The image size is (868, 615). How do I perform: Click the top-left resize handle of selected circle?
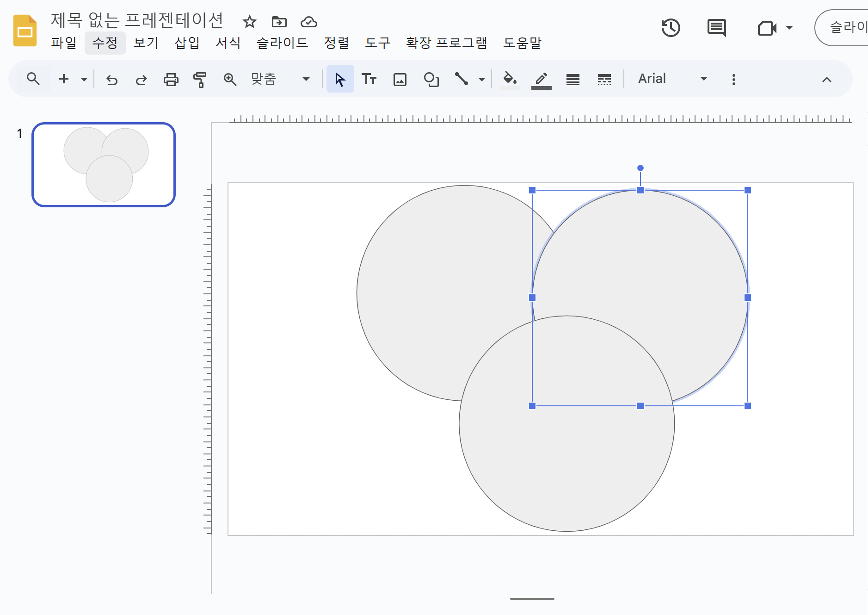coord(532,190)
